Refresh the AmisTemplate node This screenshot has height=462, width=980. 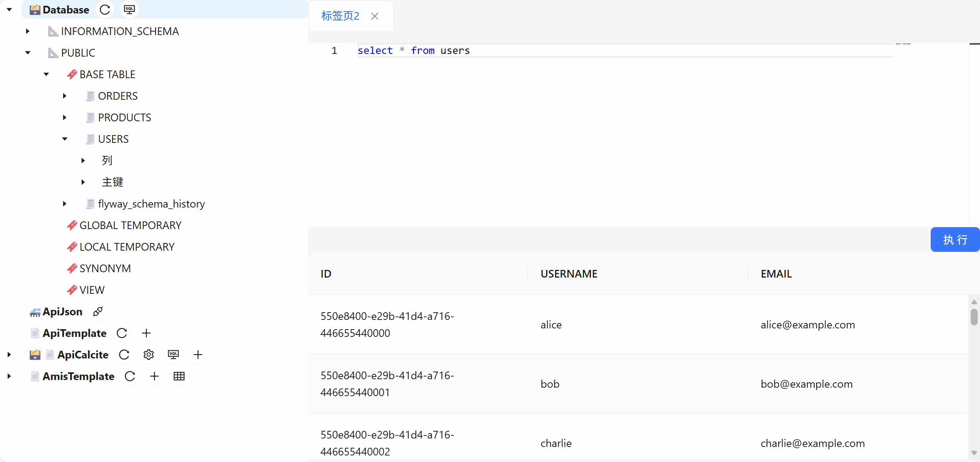[x=130, y=376]
